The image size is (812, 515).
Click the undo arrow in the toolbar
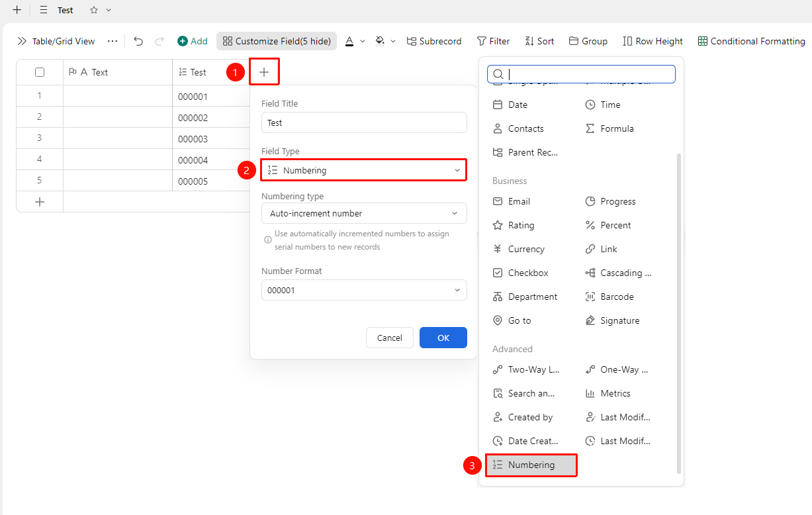point(138,41)
